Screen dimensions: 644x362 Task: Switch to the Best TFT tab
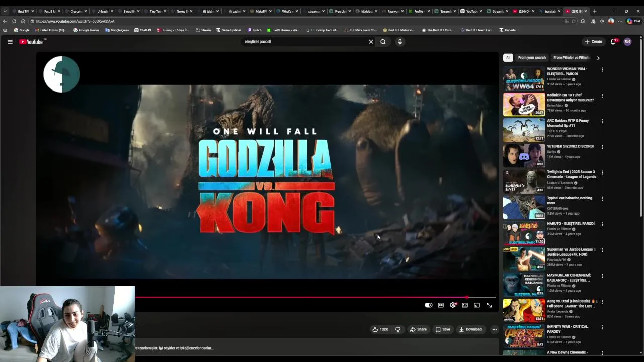[x=23, y=11]
